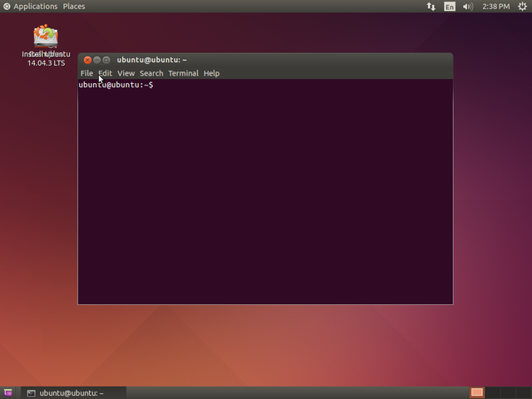Image resolution: width=532 pixels, height=399 pixels.
Task: Open the terminal File menu
Action: pyautogui.click(x=86, y=73)
